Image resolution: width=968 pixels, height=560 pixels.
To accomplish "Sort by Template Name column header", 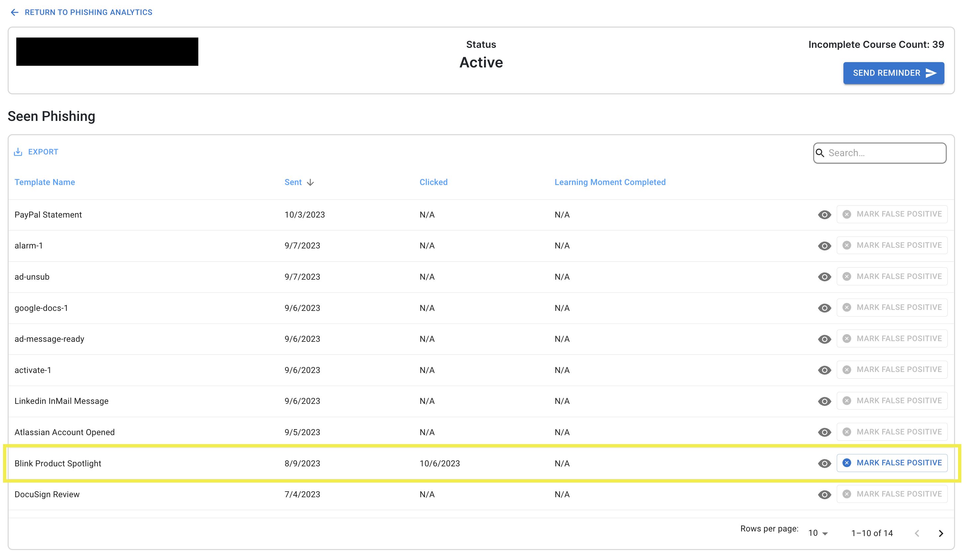I will coord(45,182).
